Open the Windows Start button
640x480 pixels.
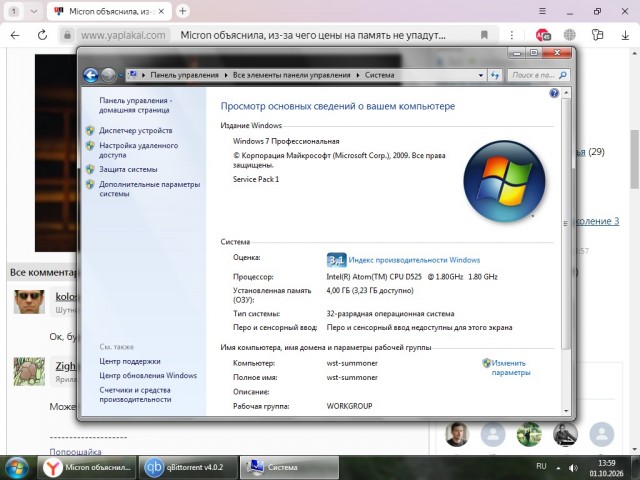click(16, 468)
